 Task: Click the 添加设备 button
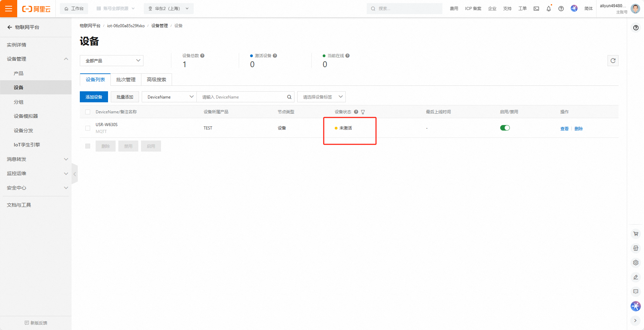tap(94, 97)
